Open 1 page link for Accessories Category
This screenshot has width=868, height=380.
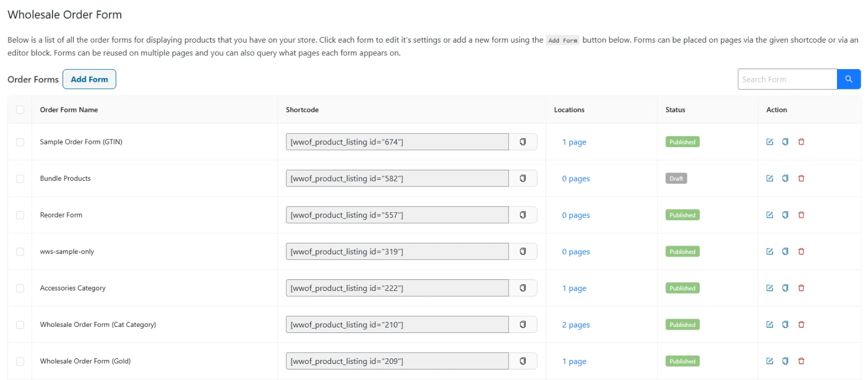pos(574,288)
